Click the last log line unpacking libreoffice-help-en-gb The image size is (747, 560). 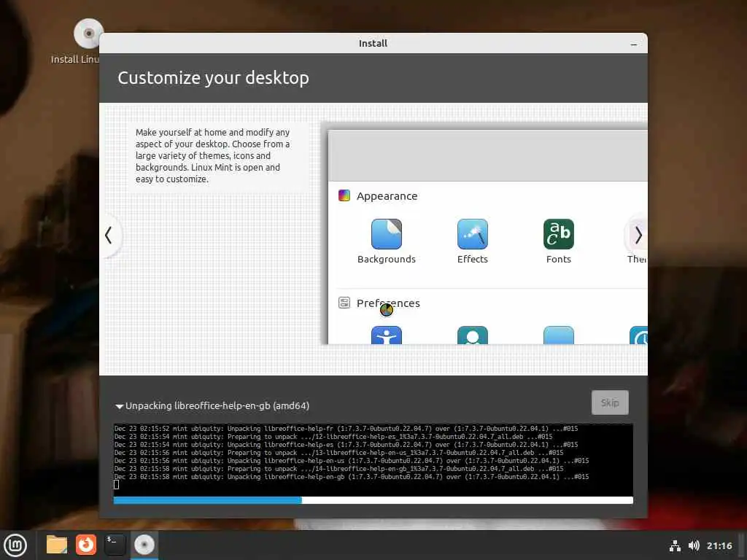pyautogui.click(x=352, y=477)
